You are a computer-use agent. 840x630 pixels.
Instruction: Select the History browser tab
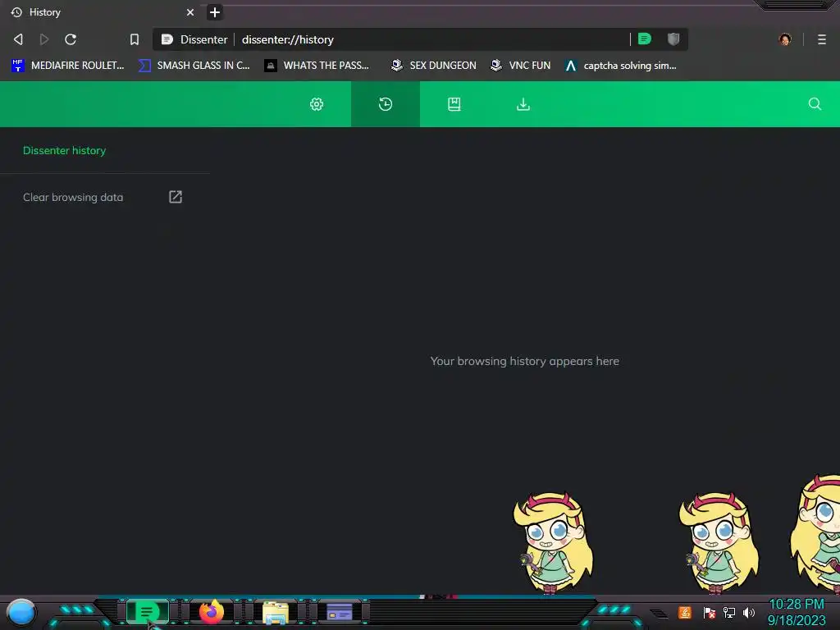pos(103,11)
